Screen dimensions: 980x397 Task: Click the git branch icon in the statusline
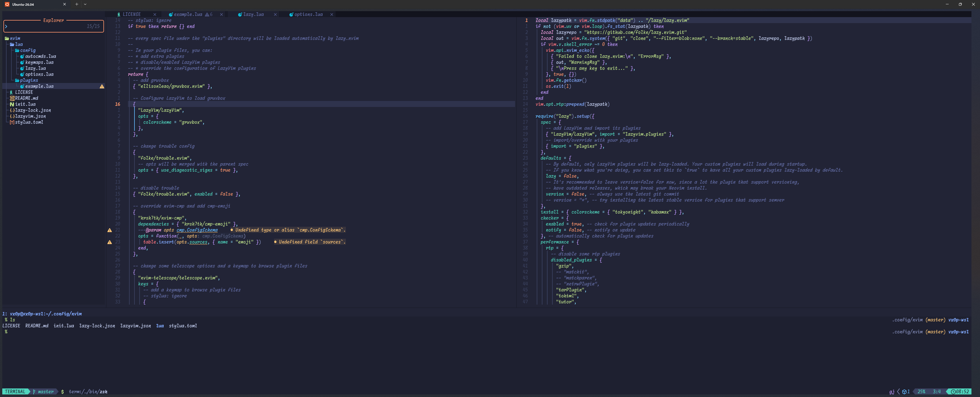34,392
